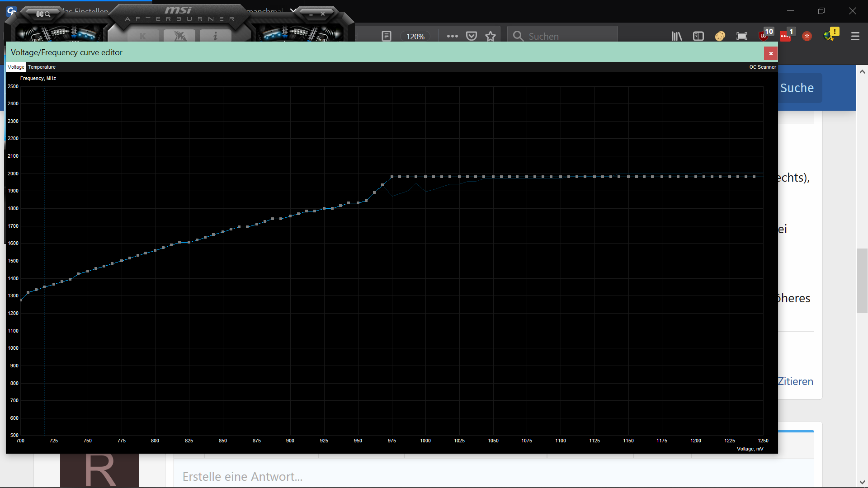This screenshot has width=868, height=488.
Task: Click the Zitieren link
Action: click(795, 381)
